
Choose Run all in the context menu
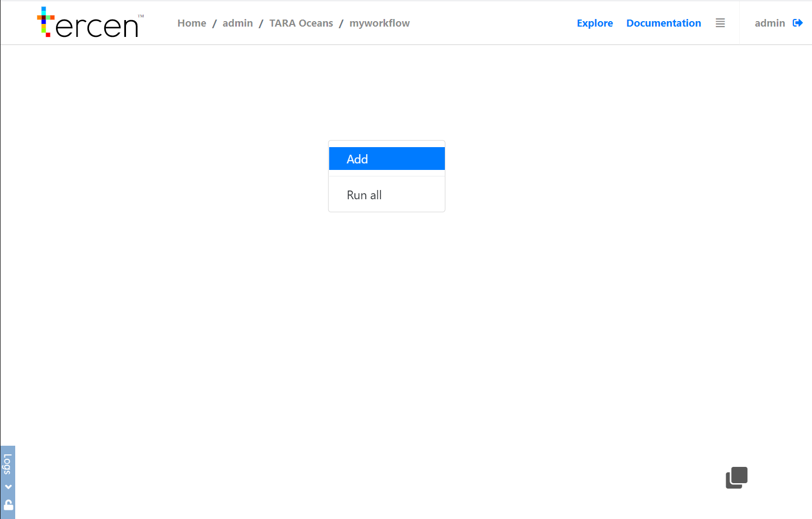[x=387, y=195]
